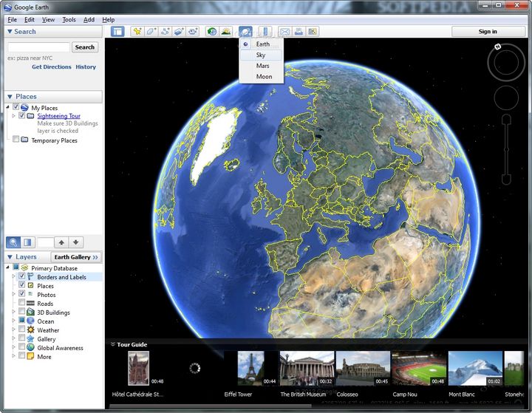The image size is (532, 413).
Task: Click the Add Placemark pushpin icon
Action: tap(137, 32)
